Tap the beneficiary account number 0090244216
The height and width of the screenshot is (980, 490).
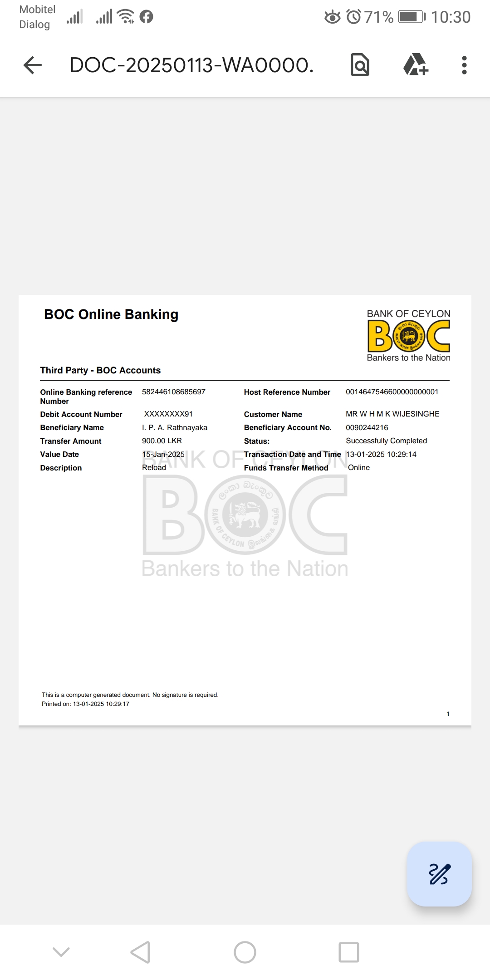pos(367,427)
